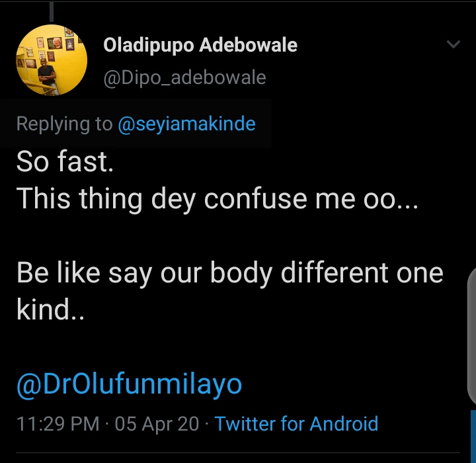The width and height of the screenshot is (476, 463).
Task: Click the 05 Apr 20 date
Action: (x=157, y=424)
